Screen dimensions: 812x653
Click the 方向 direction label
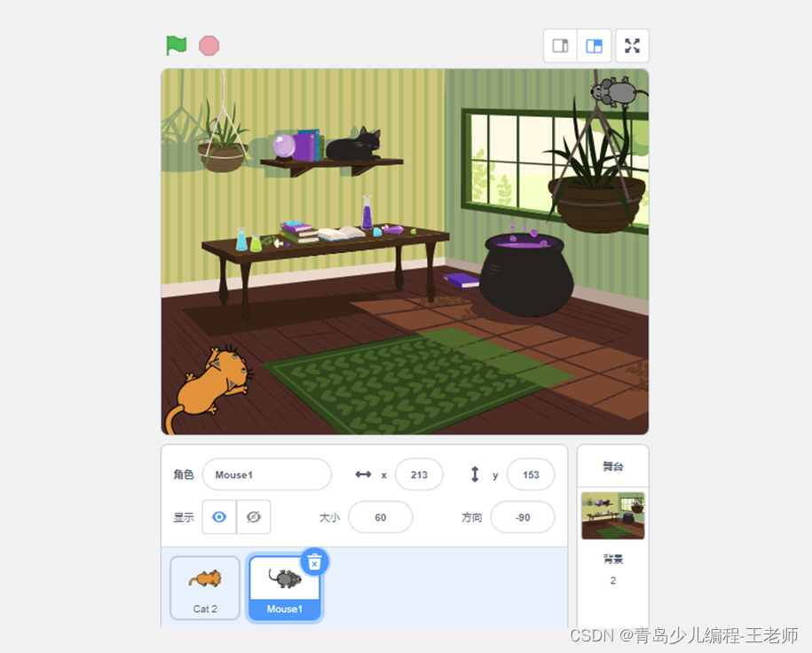[471, 517]
